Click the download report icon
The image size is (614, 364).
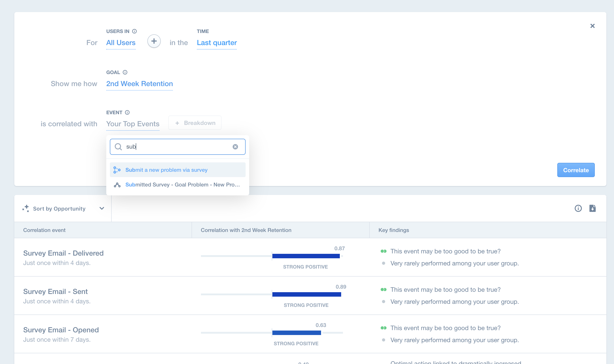click(x=592, y=209)
